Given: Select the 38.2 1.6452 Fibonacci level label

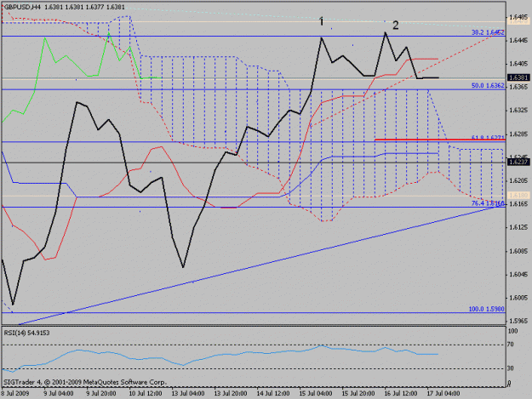Looking at the screenshot, I should [488, 32].
